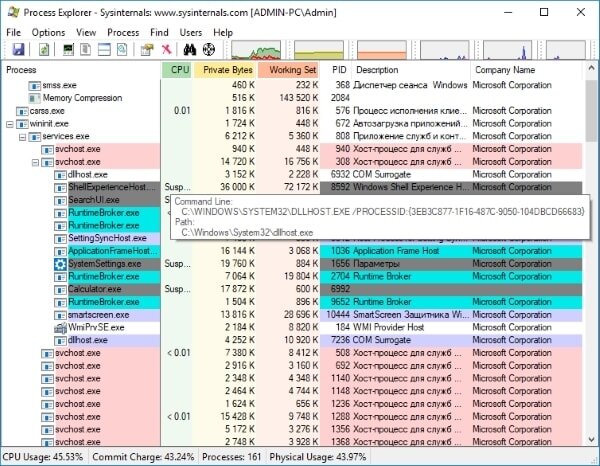Collapse the wininit.exe tree node
This screenshot has height=466, width=600.
click(10, 124)
